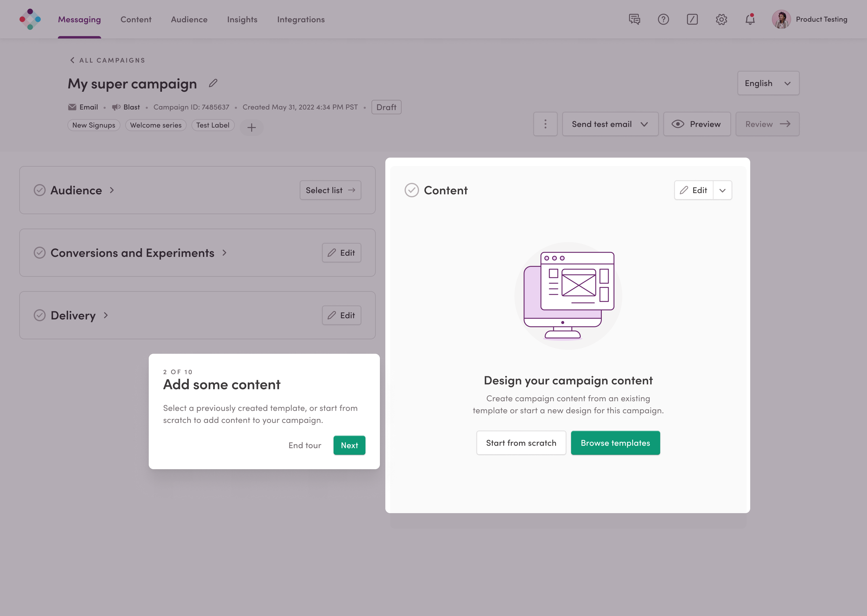
Task: Open the chat messages icon in header
Action: click(634, 19)
